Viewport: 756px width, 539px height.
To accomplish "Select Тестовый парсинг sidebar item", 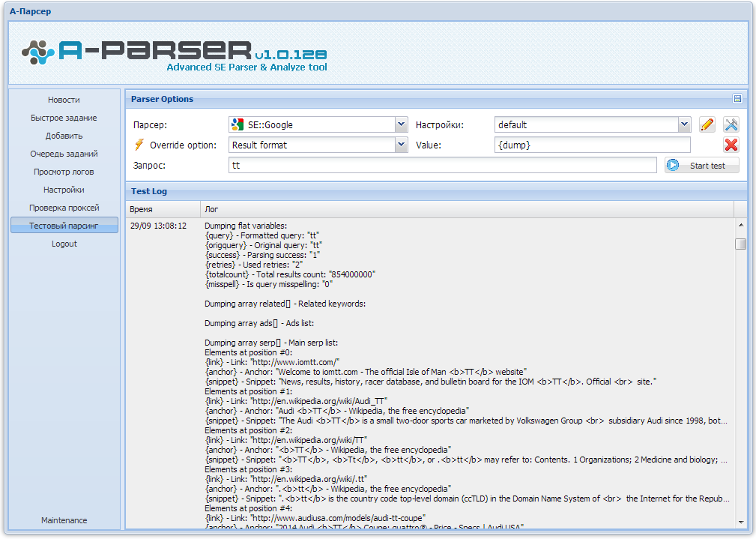I will [x=64, y=226].
